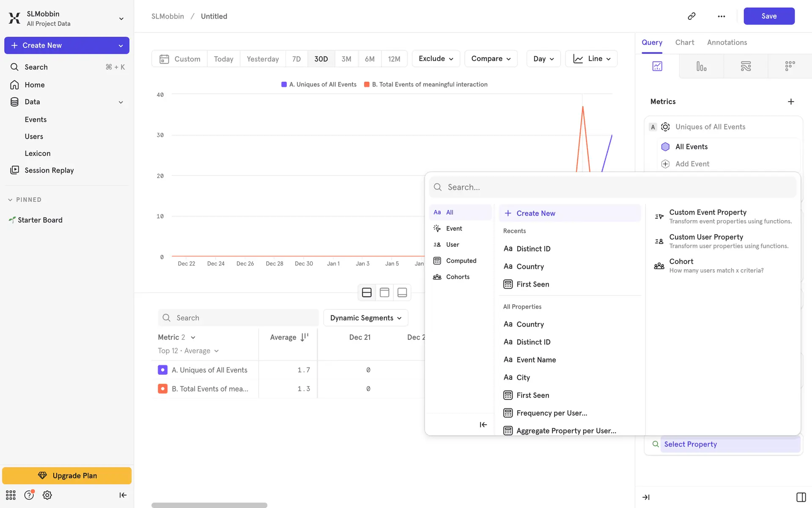Click the Save button

click(x=768, y=16)
